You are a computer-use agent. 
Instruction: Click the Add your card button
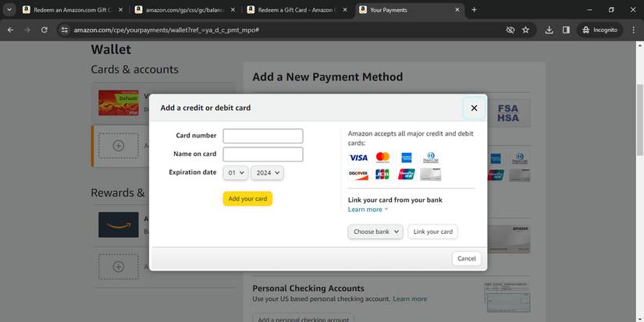coord(247,199)
